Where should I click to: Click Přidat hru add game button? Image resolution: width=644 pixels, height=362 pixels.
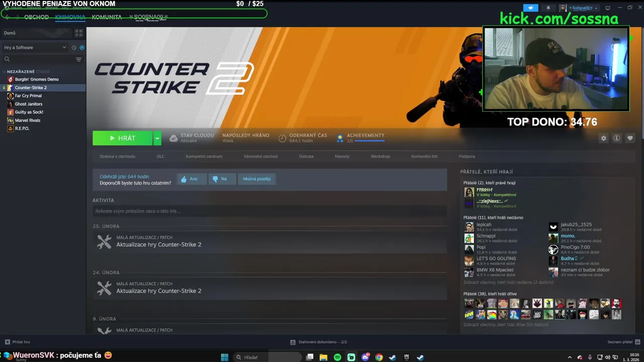click(x=17, y=342)
